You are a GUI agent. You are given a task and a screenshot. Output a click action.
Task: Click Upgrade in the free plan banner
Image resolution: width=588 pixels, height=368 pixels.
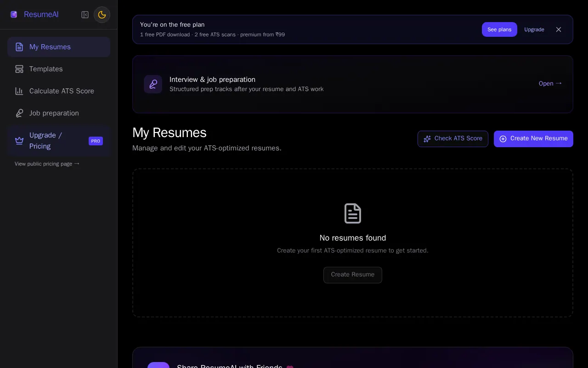pos(534,29)
